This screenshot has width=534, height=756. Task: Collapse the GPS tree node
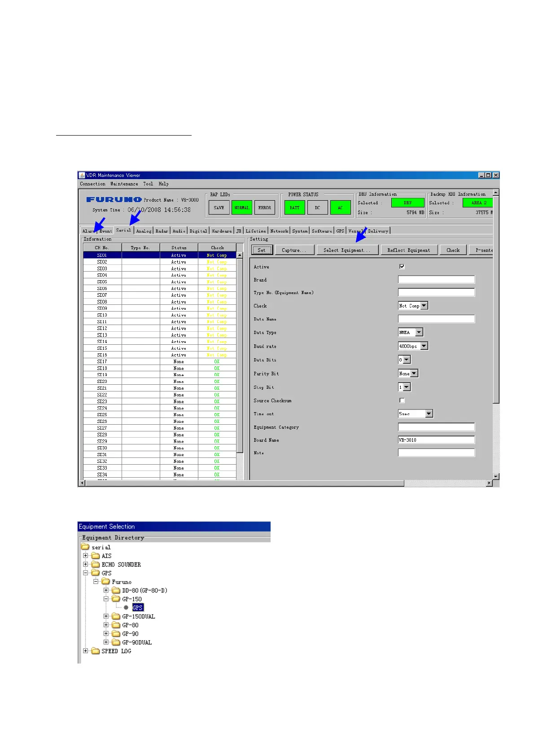(86, 573)
